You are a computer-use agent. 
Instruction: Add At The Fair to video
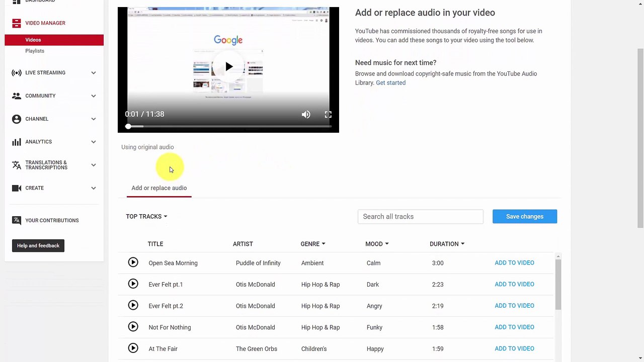(514, 348)
